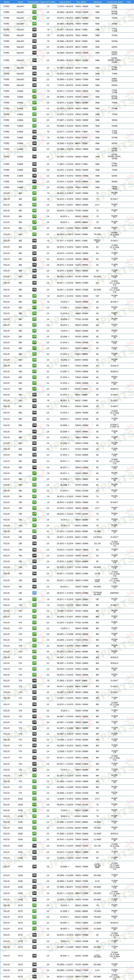The image size is (134, 980).
Task: Click the ON diesel icon in Galaxy FFWA row
Action: [x=34, y=35]
